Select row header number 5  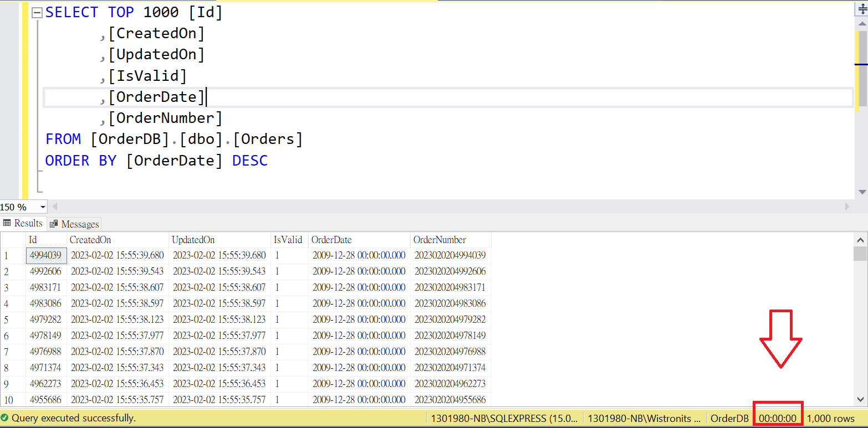click(13, 319)
